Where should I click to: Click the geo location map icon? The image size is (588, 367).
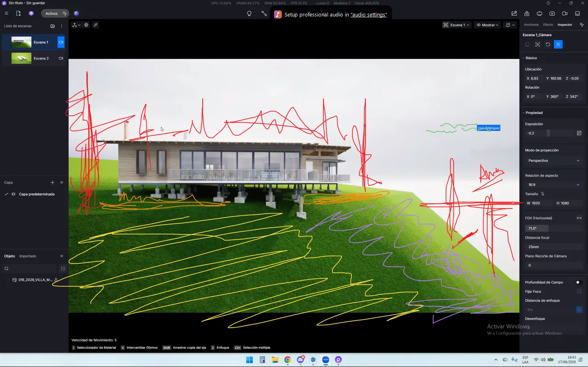tap(527, 13)
